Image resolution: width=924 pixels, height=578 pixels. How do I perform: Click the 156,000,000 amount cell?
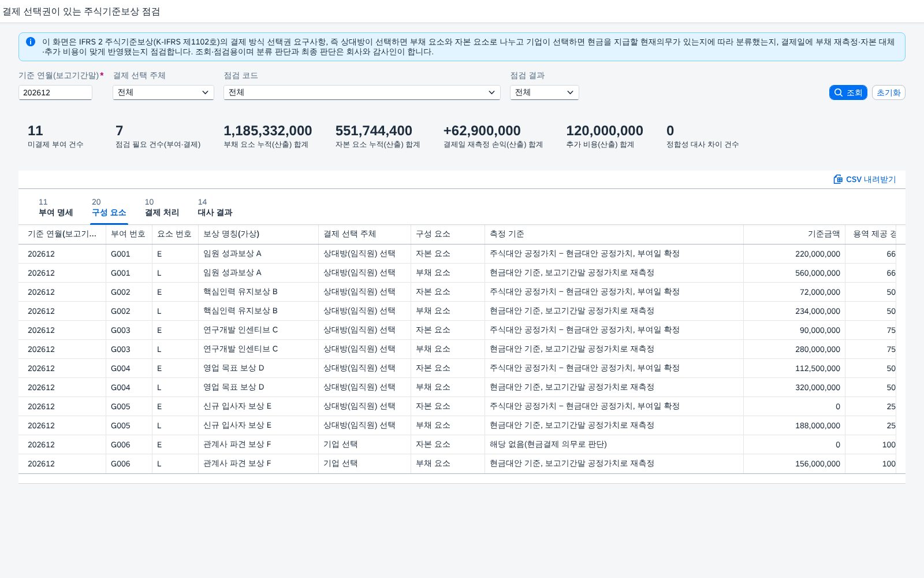[794, 464]
